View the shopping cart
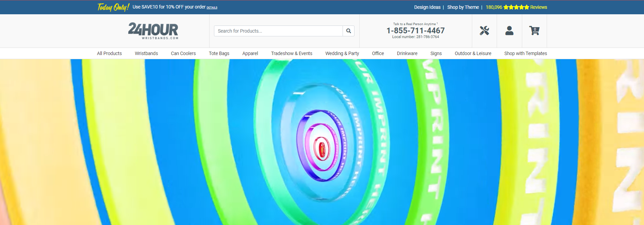 pyautogui.click(x=534, y=31)
